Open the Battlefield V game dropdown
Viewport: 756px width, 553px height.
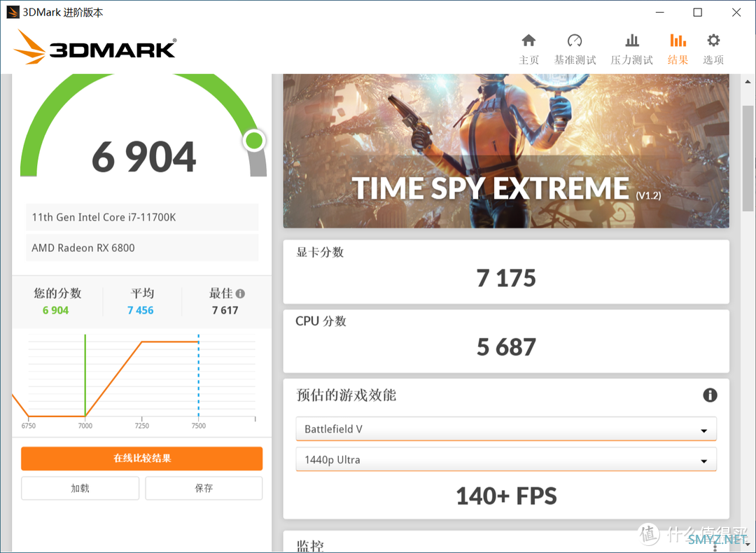[x=506, y=428]
